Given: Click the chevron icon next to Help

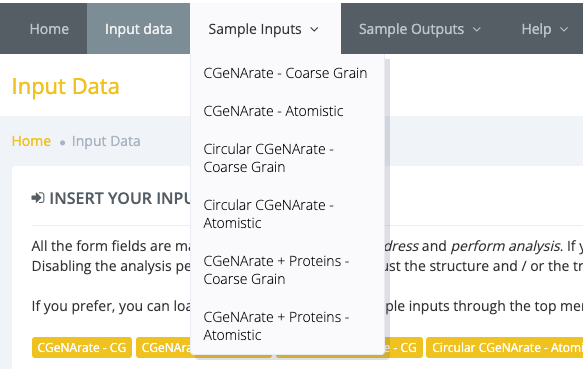Looking at the screenshot, I should point(564,29).
